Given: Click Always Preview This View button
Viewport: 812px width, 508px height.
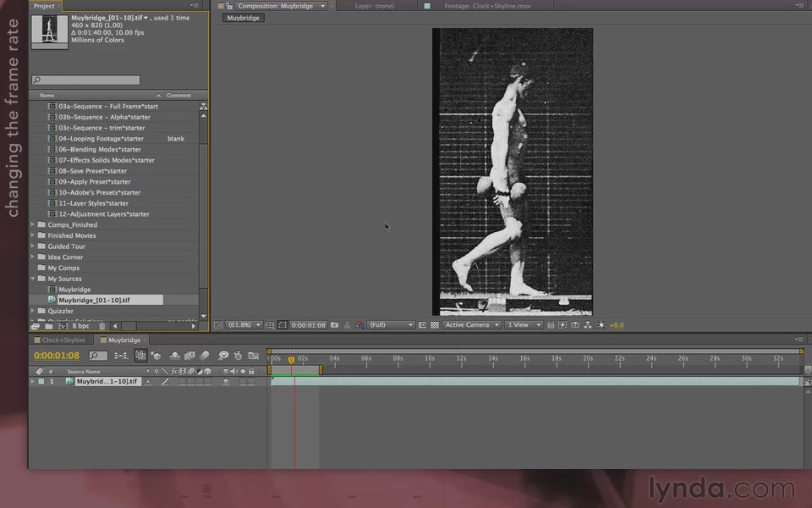Looking at the screenshot, I should (x=218, y=325).
